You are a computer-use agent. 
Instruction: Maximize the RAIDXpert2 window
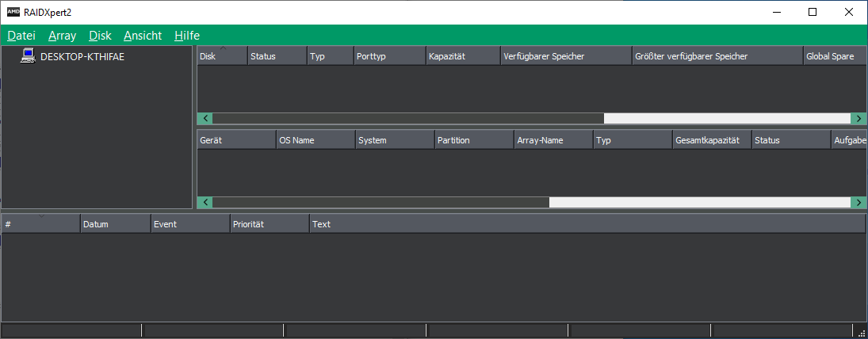(x=813, y=12)
